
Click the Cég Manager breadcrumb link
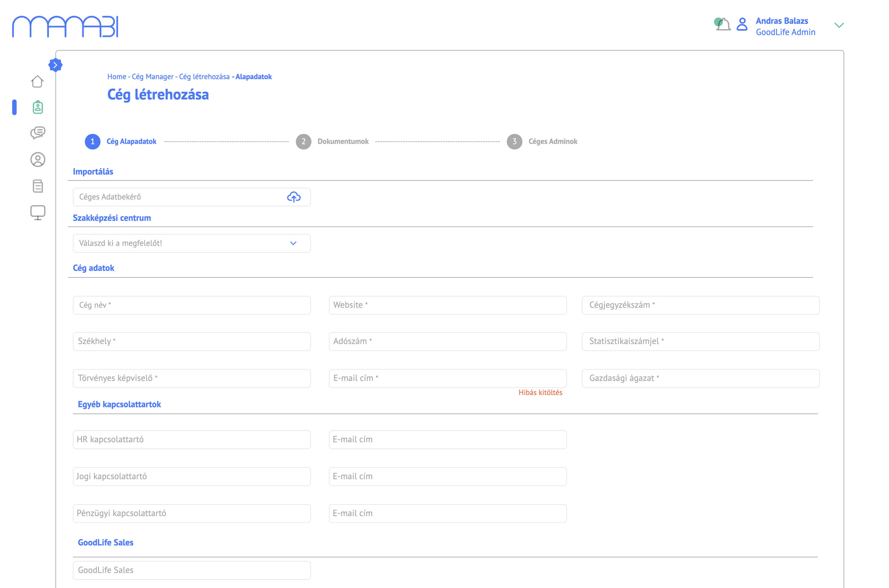coord(152,76)
